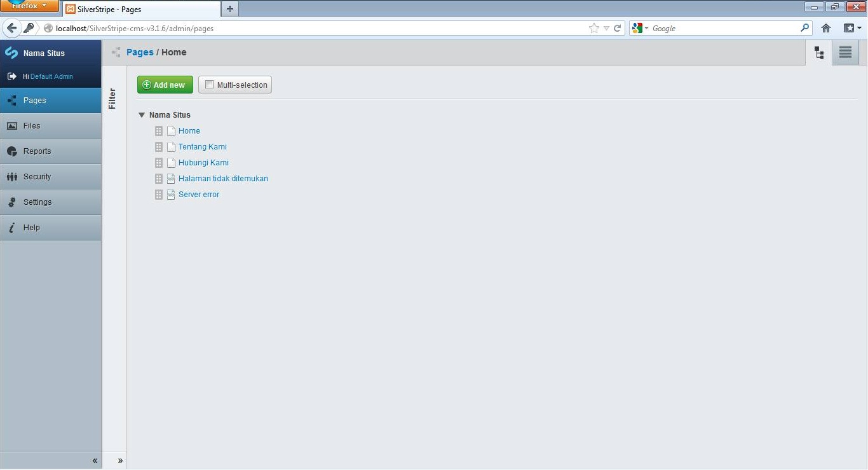Enable the Multi-selection checkbox

pyautogui.click(x=209, y=85)
